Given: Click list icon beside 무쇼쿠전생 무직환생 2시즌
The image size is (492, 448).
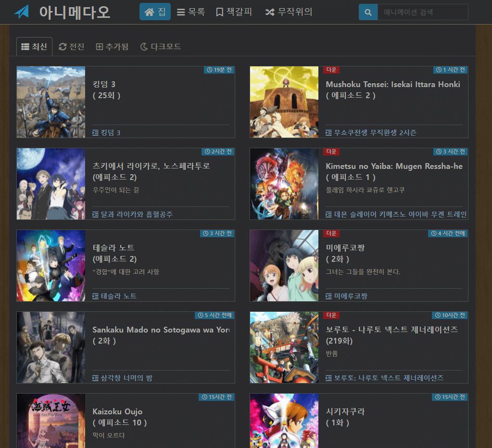Looking at the screenshot, I should [x=328, y=133].
